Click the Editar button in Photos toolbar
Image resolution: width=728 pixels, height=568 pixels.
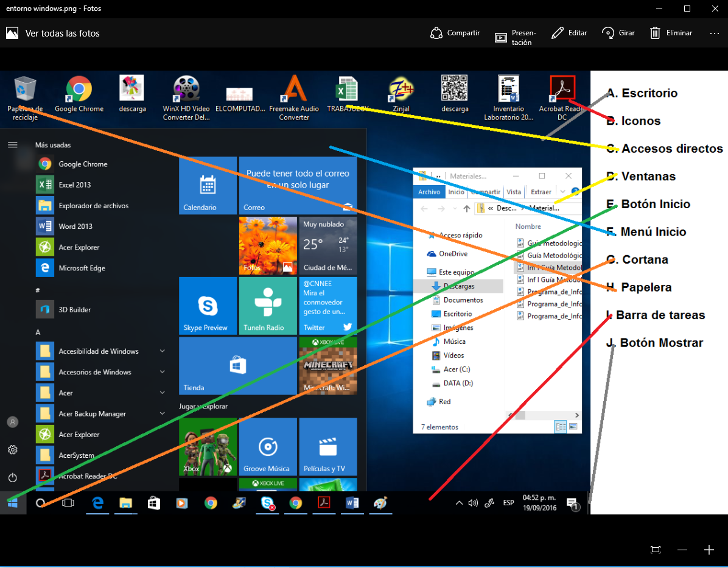tap(569, 33)
